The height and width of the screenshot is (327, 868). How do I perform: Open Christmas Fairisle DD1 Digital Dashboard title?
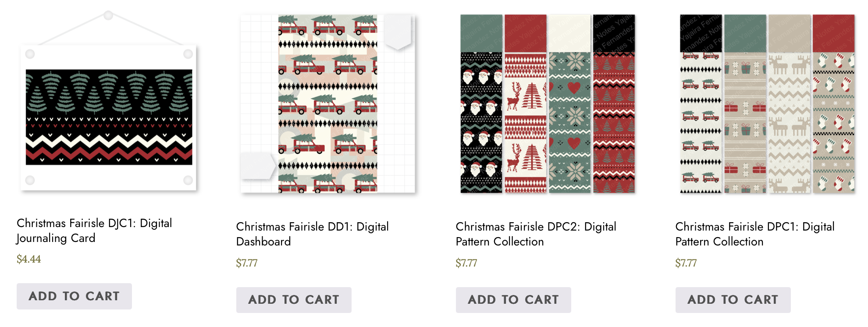(313, 234)
